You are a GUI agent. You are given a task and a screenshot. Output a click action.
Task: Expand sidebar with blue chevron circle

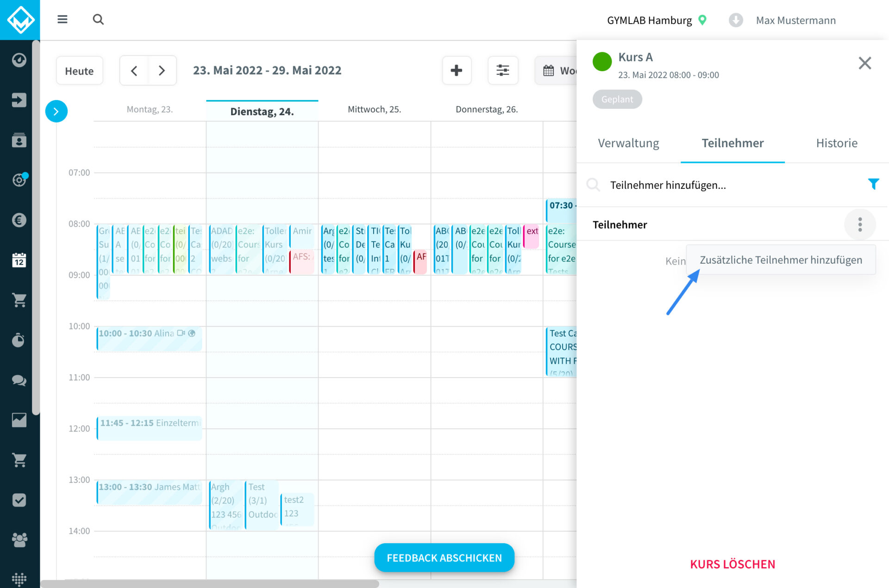point(56,111)
